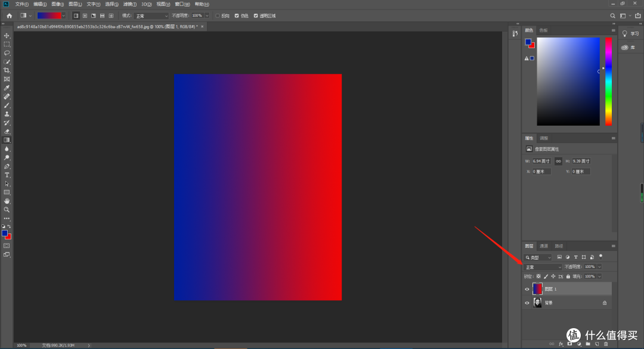Click the Home icon in options bar
This screenshot has height=349, width=644.
click(9, 15)
